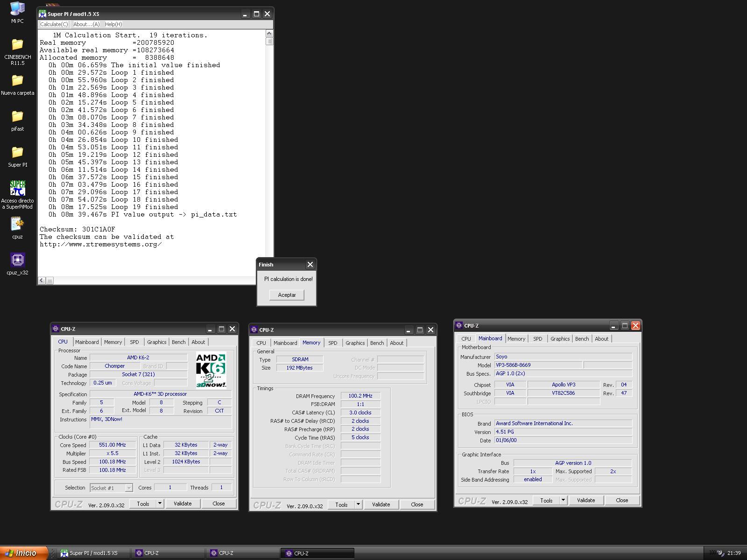Open the Help(H) menu
The height and width of the screenshot is (560, 747).
tap(113, 24)
